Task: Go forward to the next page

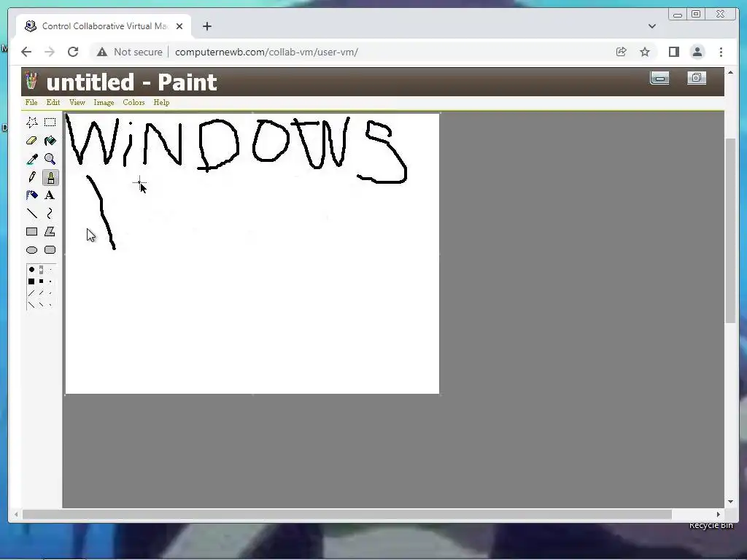Action: click(50, 52)
